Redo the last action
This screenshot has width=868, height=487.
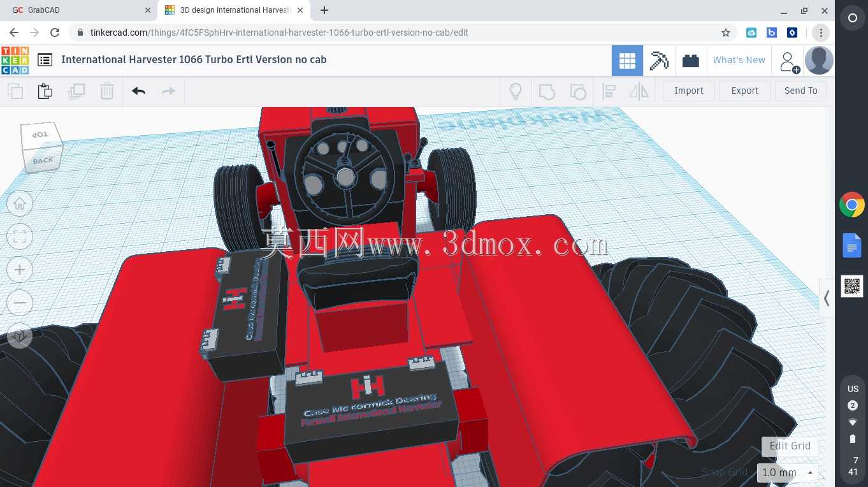pos(168,91)
